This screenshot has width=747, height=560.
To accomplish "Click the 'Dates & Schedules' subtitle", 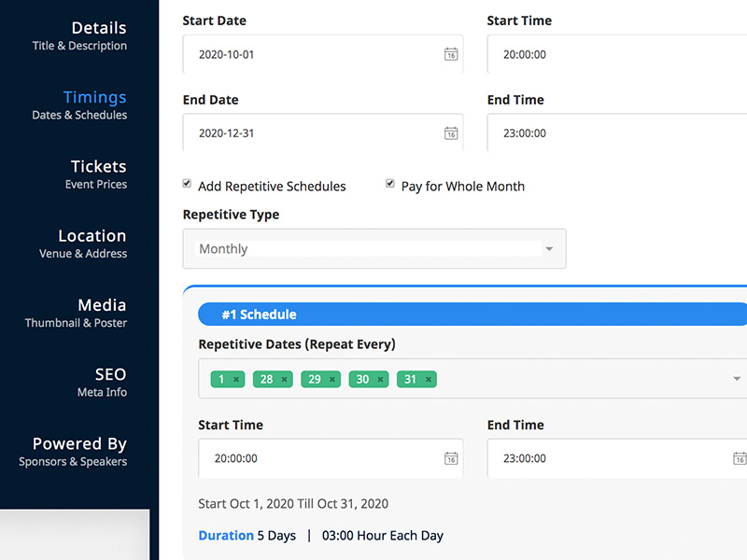I will (79, 115).
